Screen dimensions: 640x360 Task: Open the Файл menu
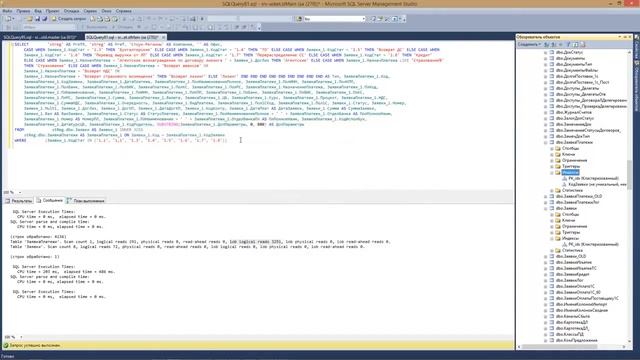pos(7,11)
